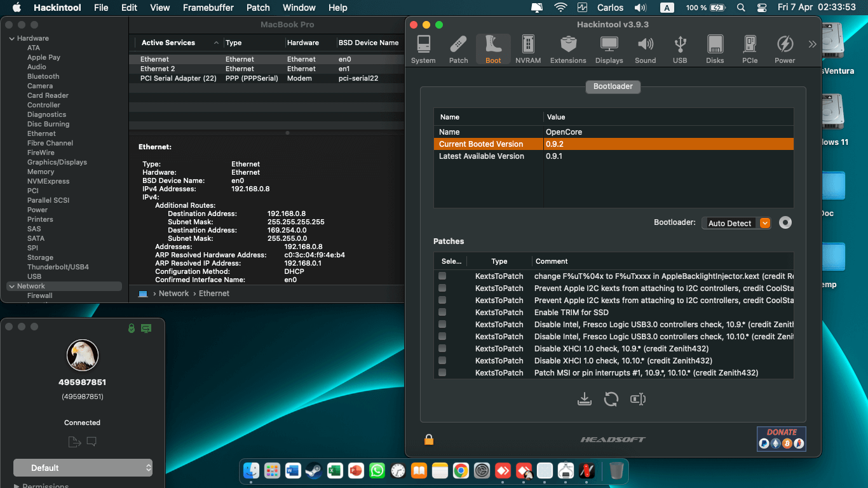Switch to the Displays section
Screen dimensions: 868x488
pyautogui.click(x=609, y=50)
